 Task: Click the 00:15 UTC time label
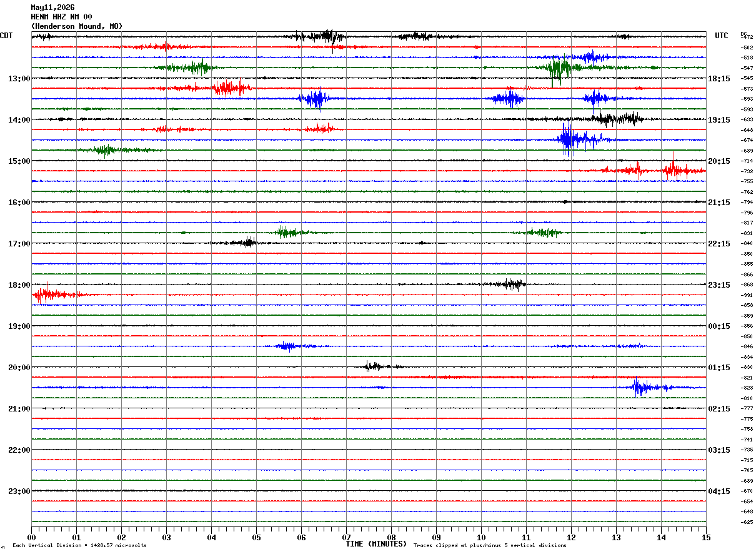pyautogui.click(x=719, y=326)
